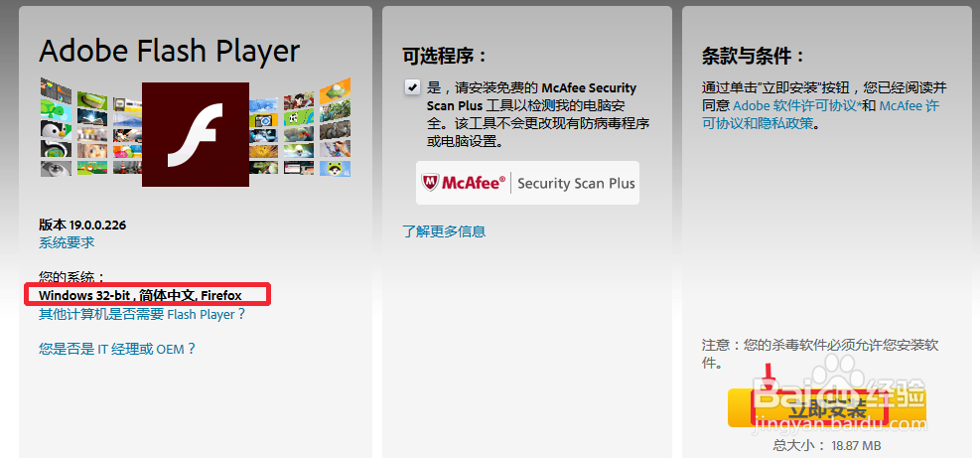Click the penguin thumbnail in the collage
Viewport: 980px width, 458px height.
[57, 129]
